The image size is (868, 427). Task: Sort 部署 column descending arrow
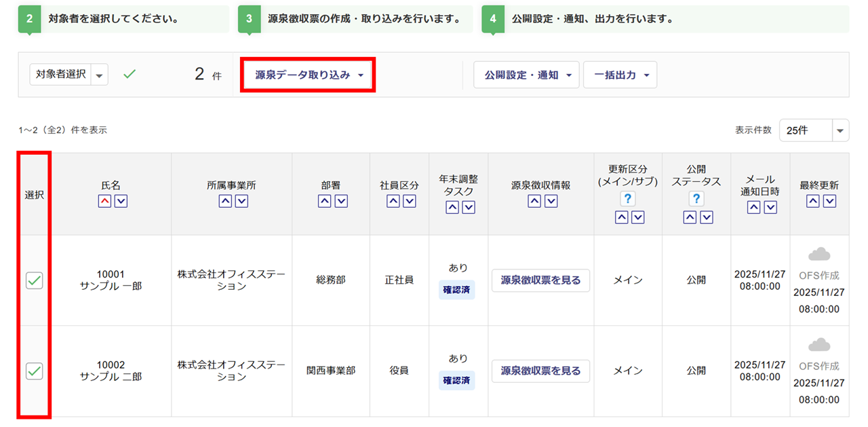(341, 201)
